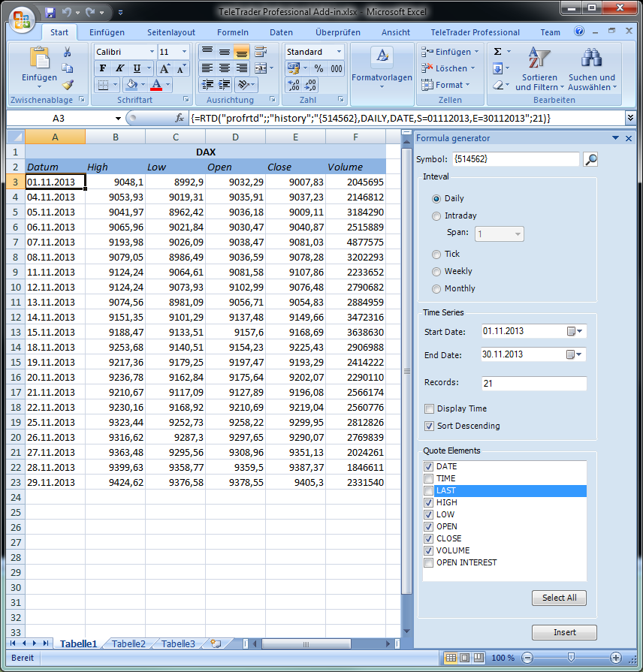This screenshot has width=643, height=672.
Task: Open the font name dropdown (Calibri)
Action: click(x=152, y=52)
